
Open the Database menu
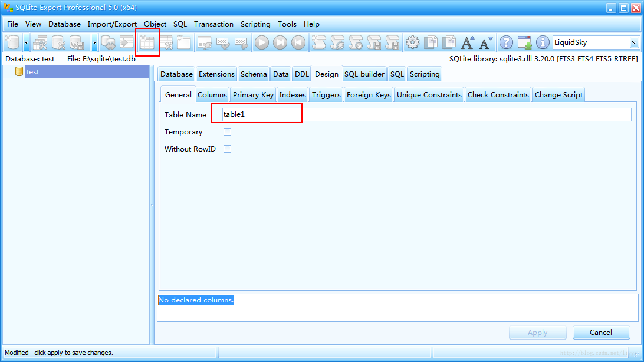[x=64, y=24]
